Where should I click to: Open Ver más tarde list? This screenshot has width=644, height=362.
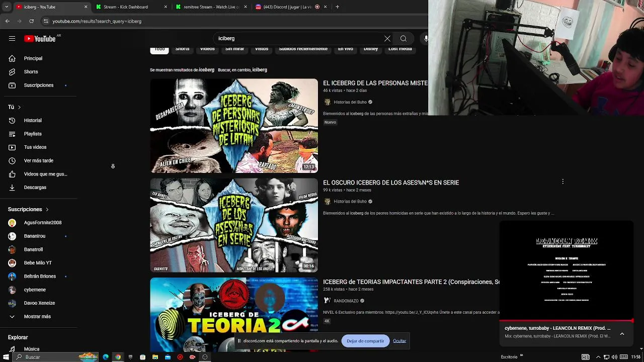click(39, 160)
